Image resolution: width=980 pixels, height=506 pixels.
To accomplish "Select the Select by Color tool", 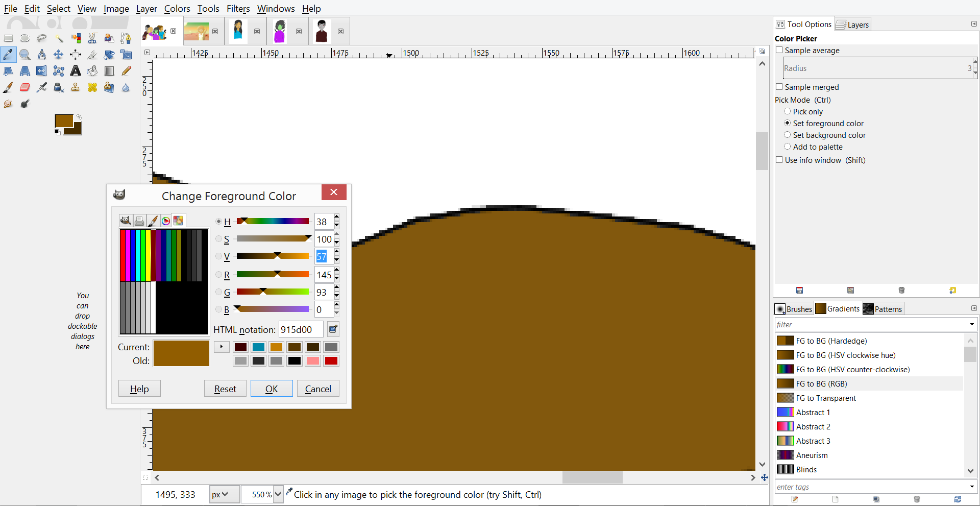I will tap(76, 38).
